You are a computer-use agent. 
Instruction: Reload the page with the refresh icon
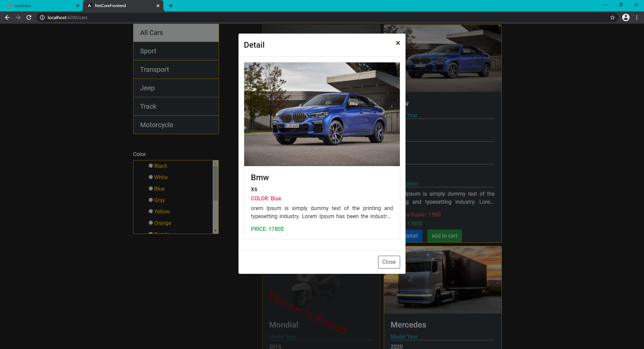(x=29, y=17)
